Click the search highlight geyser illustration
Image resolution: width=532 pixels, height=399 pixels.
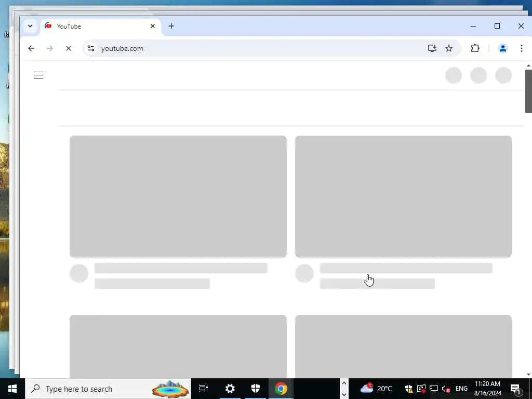pos(170,389)
